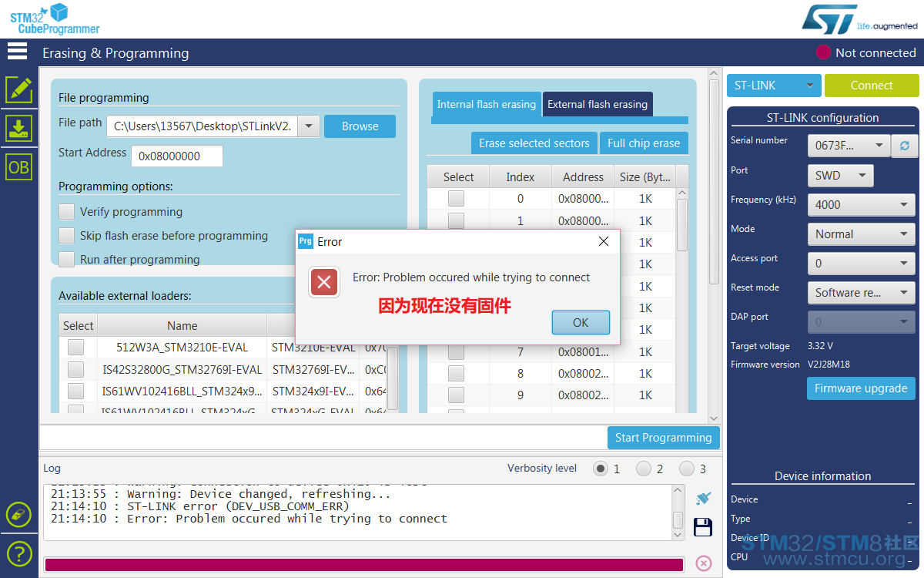Clear the log with the brush icon

[x=702, y=499]
